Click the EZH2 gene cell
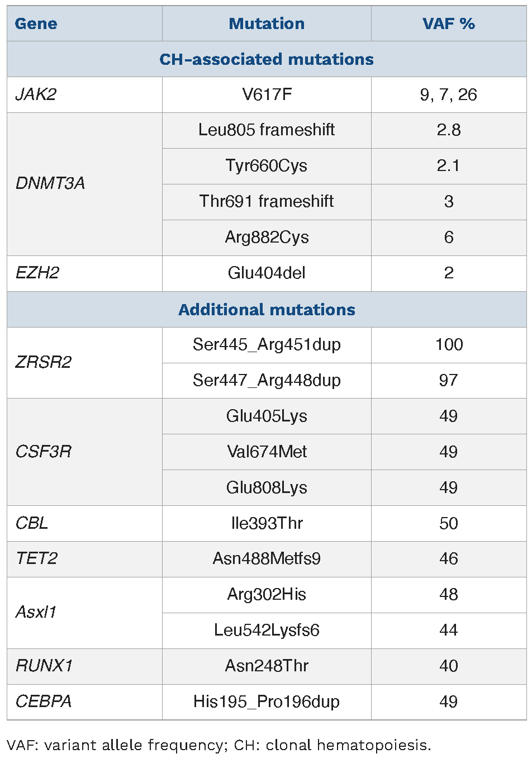 point(37,273)
